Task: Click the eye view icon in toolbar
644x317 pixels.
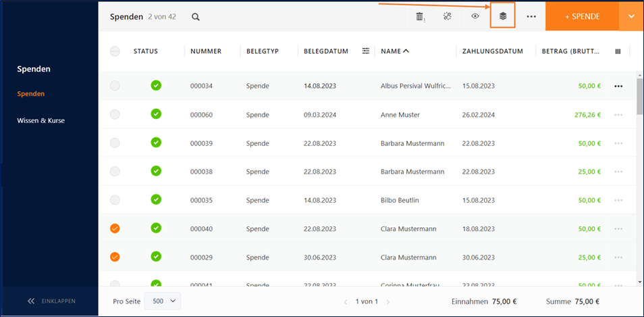Action: (x=475, y=16)
